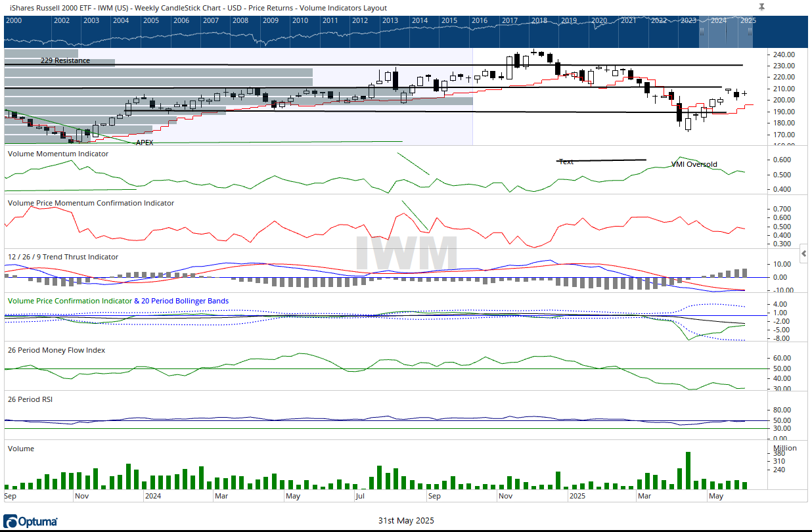Click the May label at the right of the date axis

(x=715, y=497)
